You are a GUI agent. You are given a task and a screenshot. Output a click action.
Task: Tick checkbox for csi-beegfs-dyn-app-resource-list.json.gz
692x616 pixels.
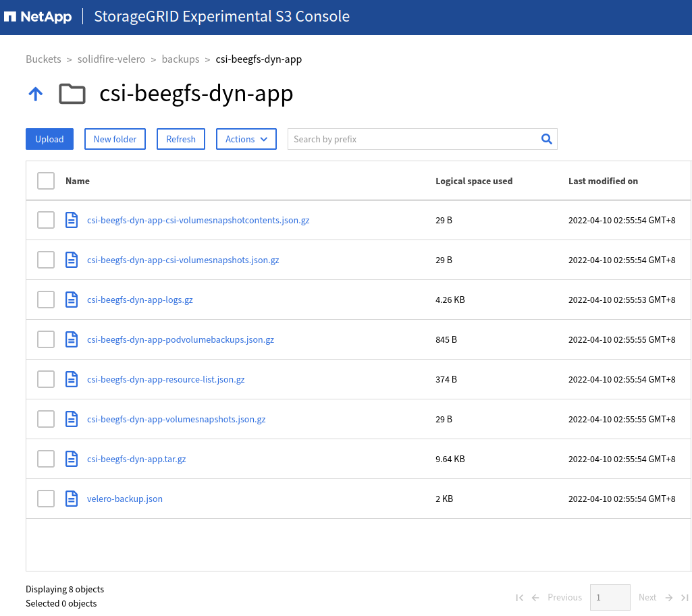click(46, 379)
